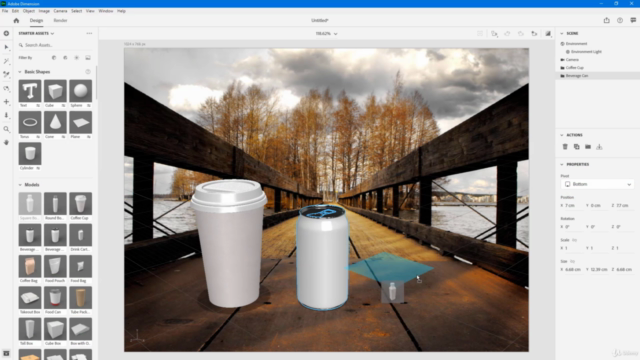Select the Zoom magnifier tool
The height and width of the screenshot is (360, 640).
point(7,129)
